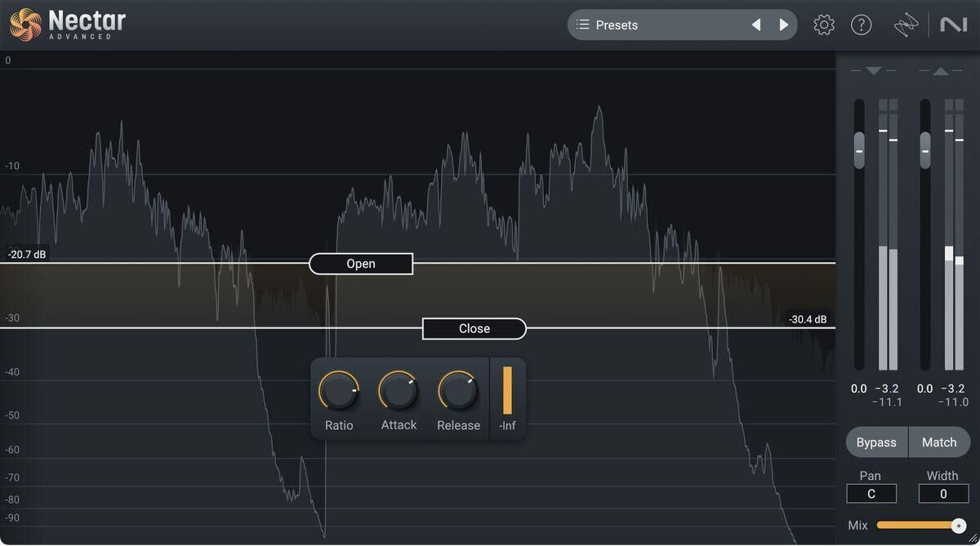Select the Open threshold handle
980x546 pixels.
point(361,264)
